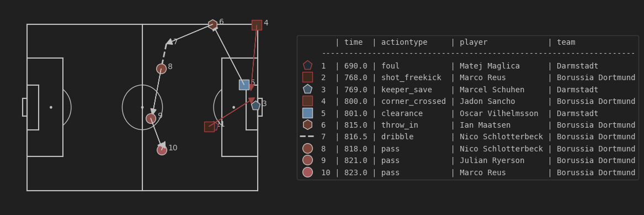Click the Julian Ryerson pass row
This screenshot has height=215, width=644.
coord(468,160)
